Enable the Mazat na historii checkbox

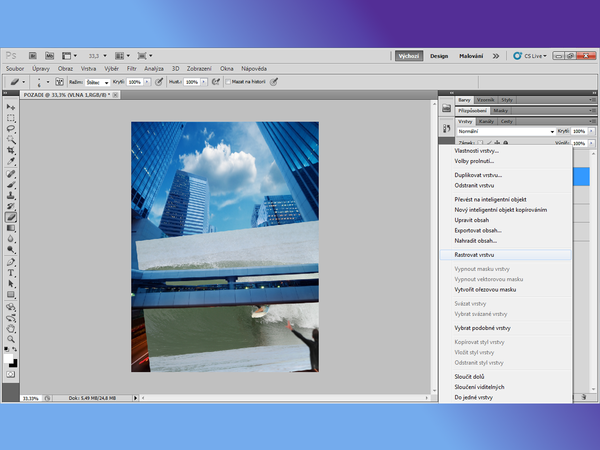tap(228, 82)
